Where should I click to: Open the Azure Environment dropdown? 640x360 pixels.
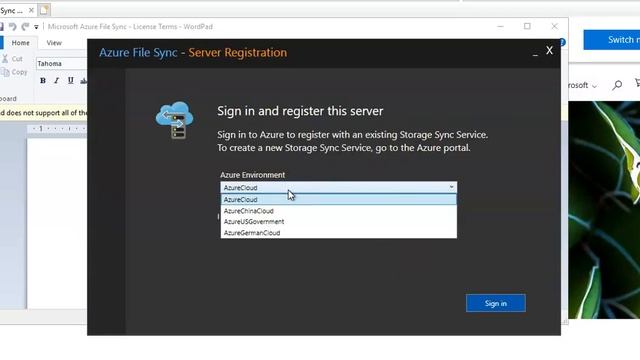pyautogui.click(x=338, y=188)
